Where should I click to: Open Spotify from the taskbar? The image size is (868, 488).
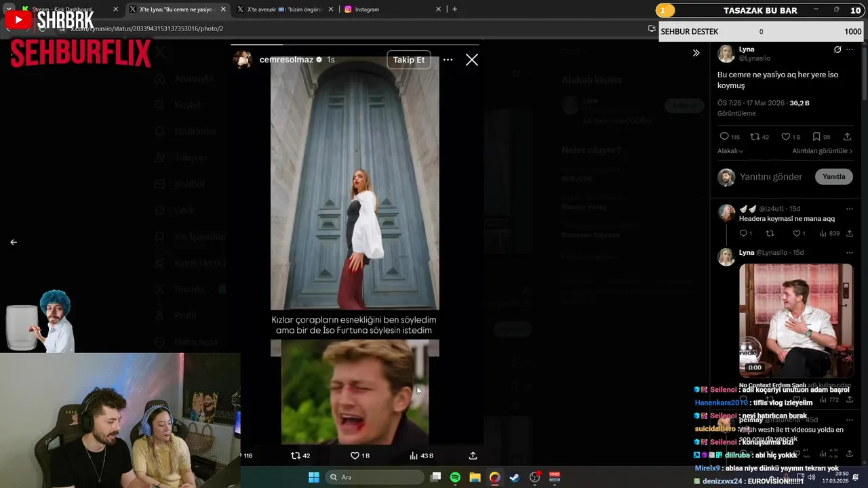(455, 477)
